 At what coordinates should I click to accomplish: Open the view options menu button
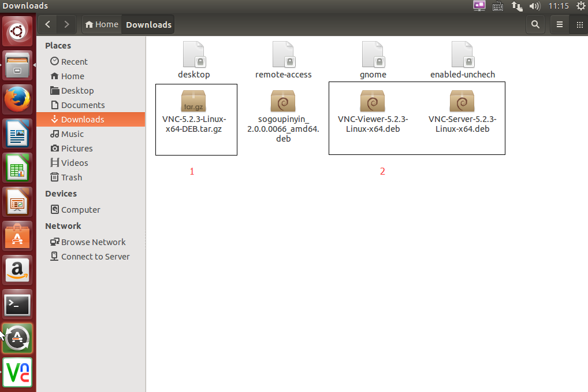(x=559, y=24)
